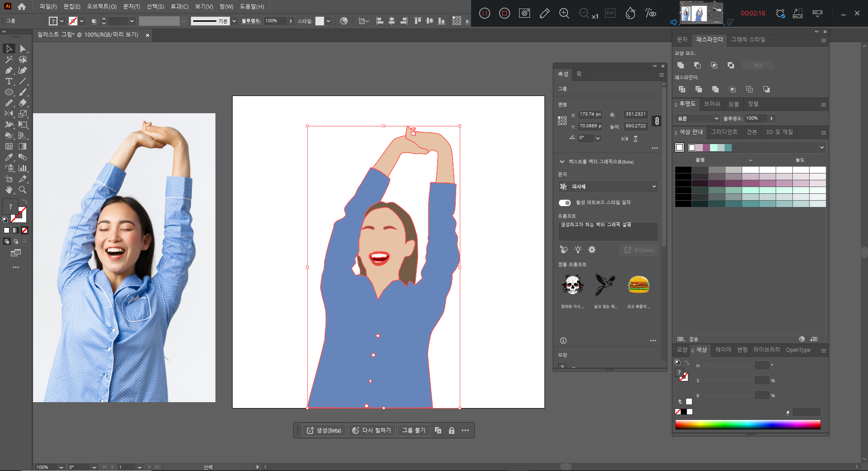Click the 그룹 풀기 button
Screen dimensions: 868x471
pos(414,430)
